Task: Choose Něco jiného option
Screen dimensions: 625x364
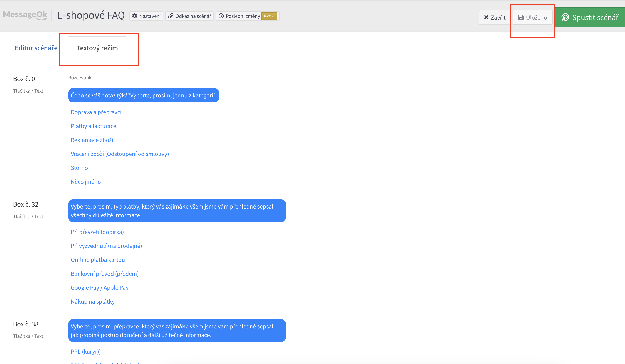Action: point(85,182)
